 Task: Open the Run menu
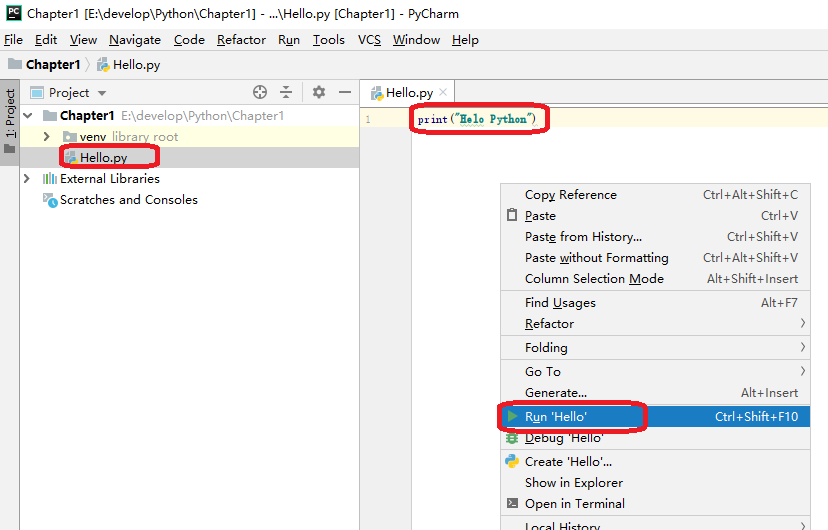289,40
